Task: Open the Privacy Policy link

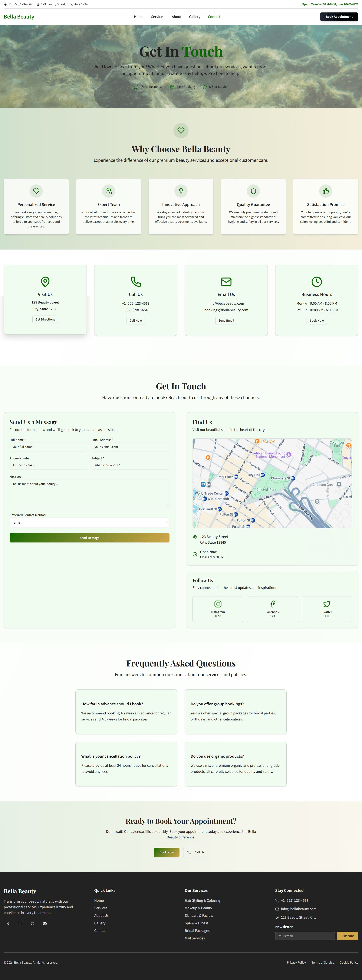Action: [x=296, y=962]
